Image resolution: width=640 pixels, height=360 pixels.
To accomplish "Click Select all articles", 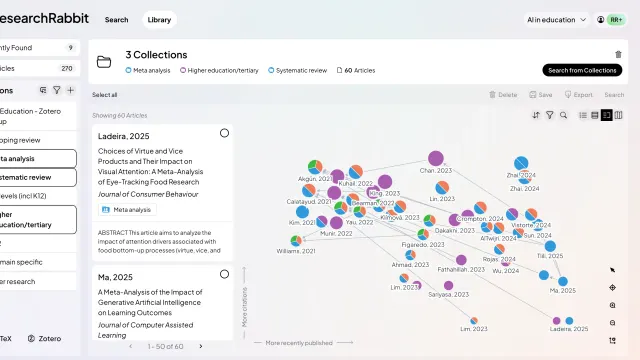I will click(x=104, y=95).
